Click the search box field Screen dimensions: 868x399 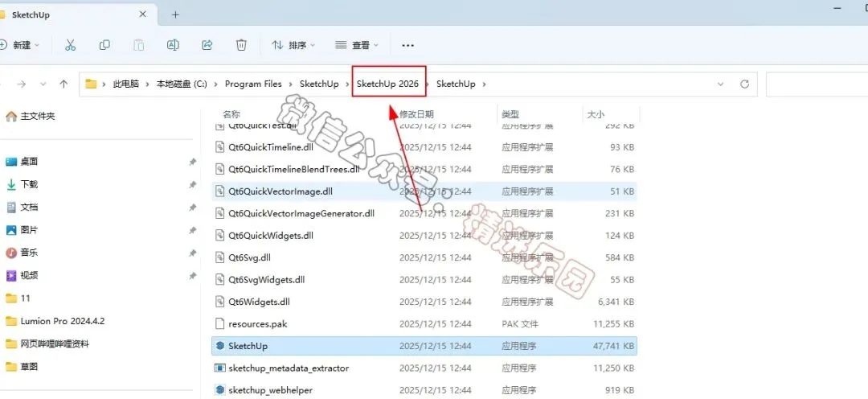pos(817,84)
